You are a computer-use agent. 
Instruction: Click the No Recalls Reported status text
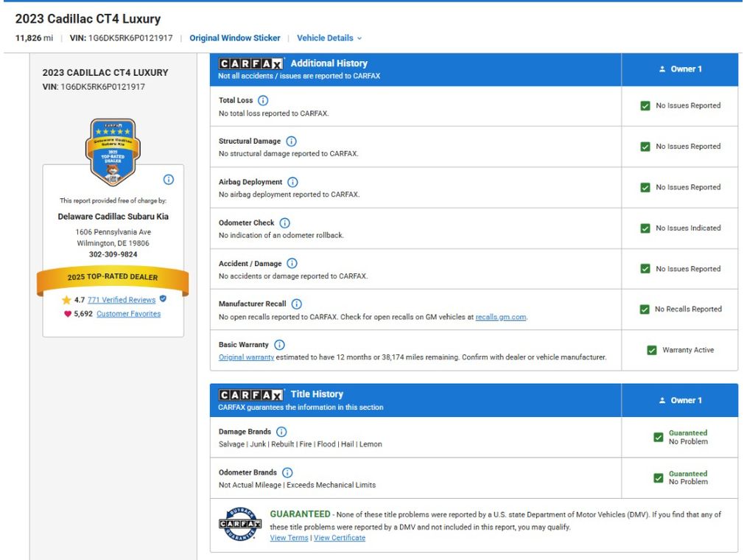point(688,309)
